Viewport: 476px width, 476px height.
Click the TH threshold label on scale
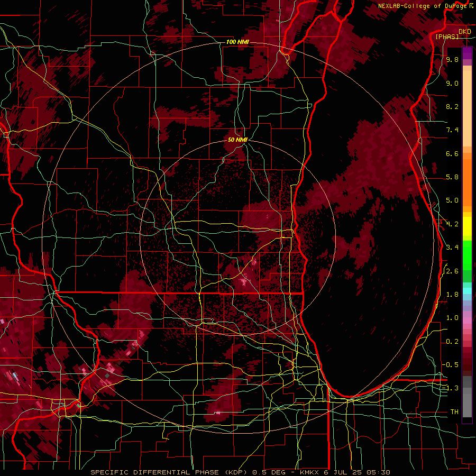tap(454, 412)
